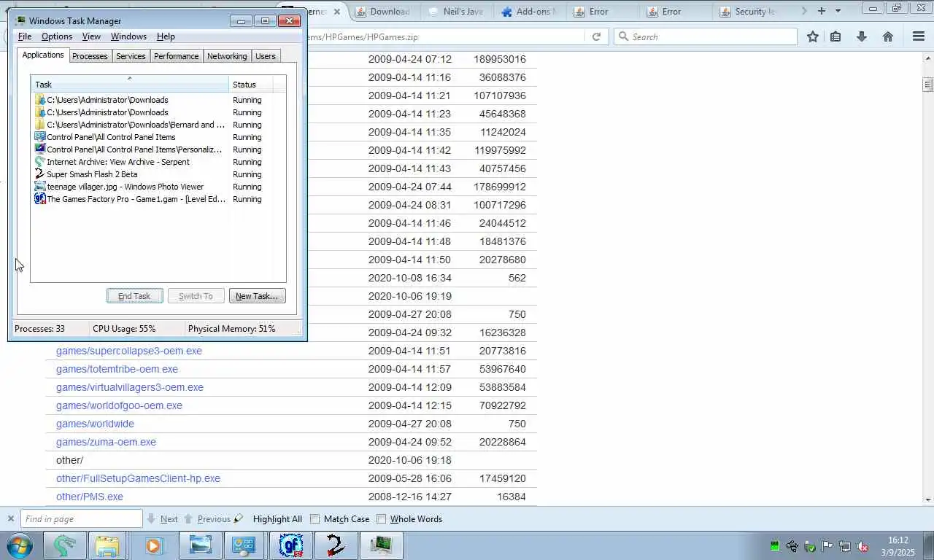Open the Options menu in Task Manager
This screenshot has height=560, width=934.
[x=56, y=36]
